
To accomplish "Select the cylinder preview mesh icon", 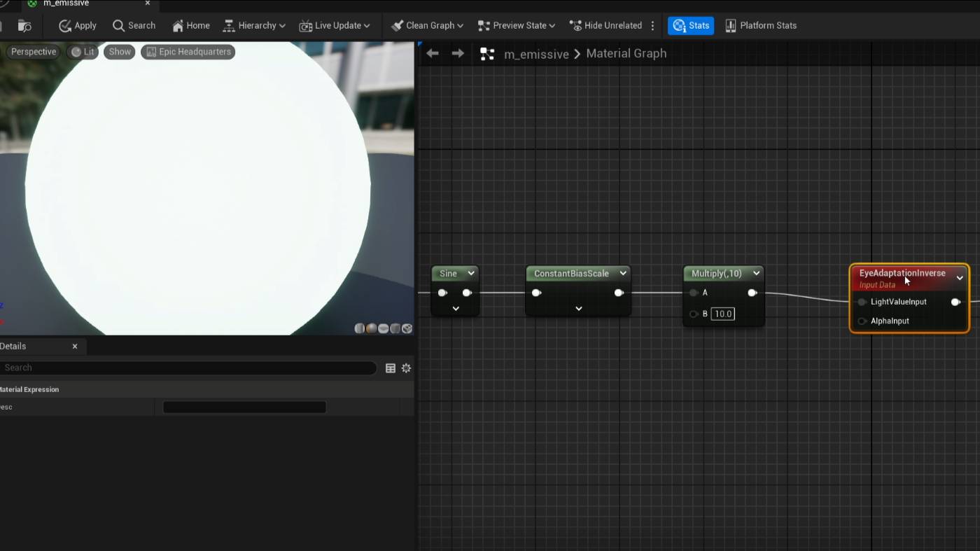I will click(x=359, y=328).
